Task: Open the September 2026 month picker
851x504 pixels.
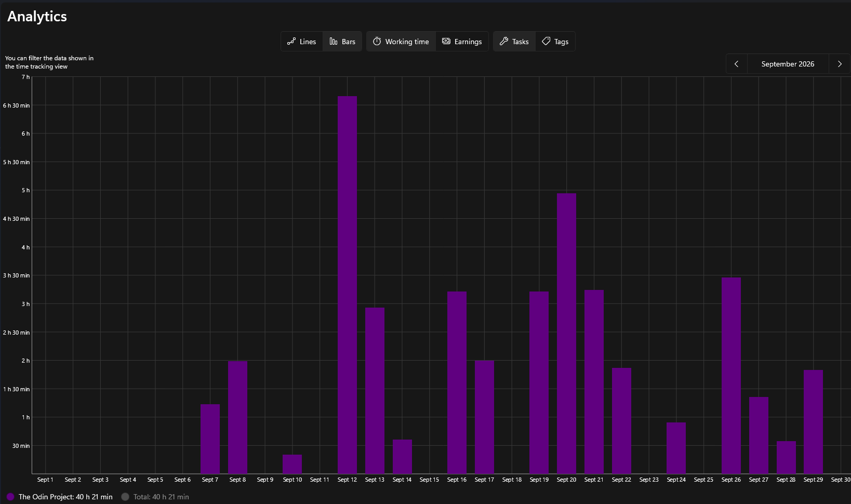Action: pyautogui.click(x=788, y=64)
